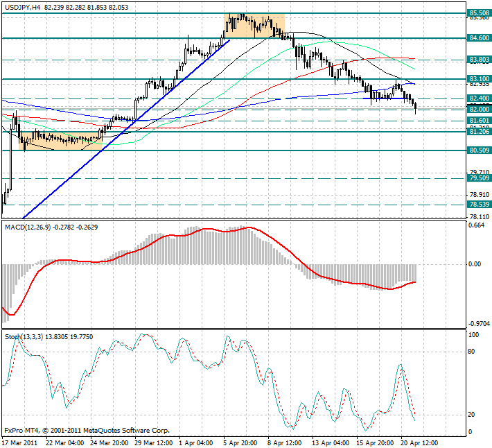This screenshot has width=492, height=448.
Task: Select the 5 Apr 20:00 time label
Action: (239, 442)
